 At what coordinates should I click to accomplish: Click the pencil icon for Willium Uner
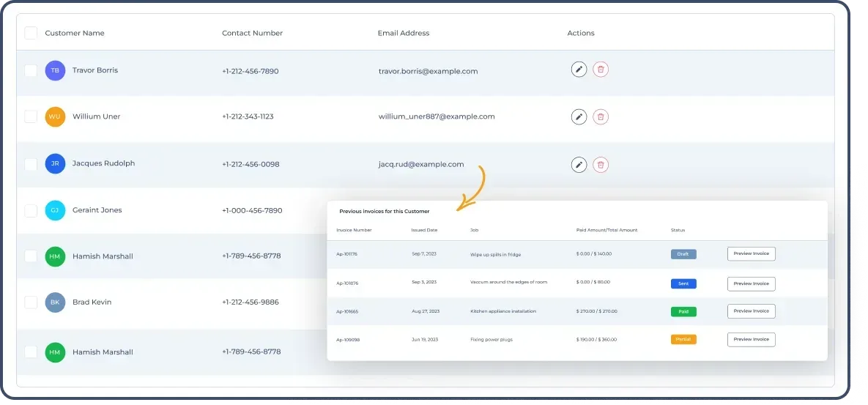click(x=579, y=116)
